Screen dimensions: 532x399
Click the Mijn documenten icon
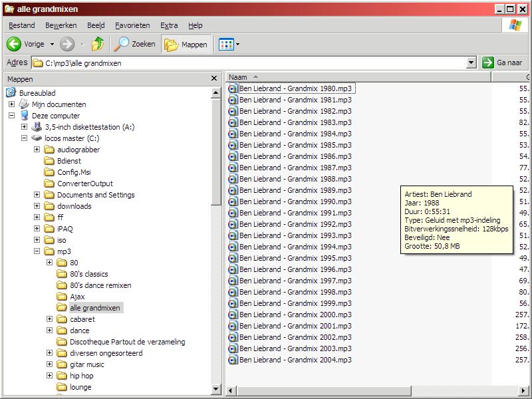tap(24, 104)
